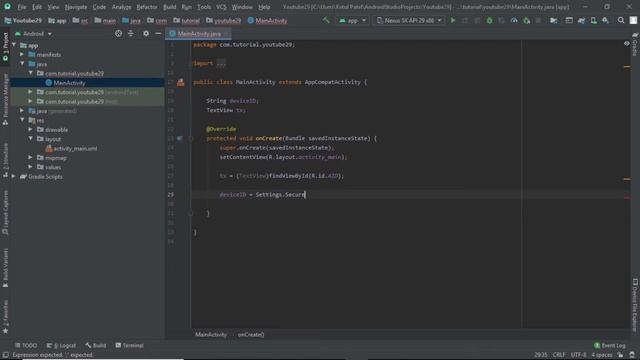This screenshot has width=640, height=360.
Task: Run the app with the green play icon
Action: 453,20
